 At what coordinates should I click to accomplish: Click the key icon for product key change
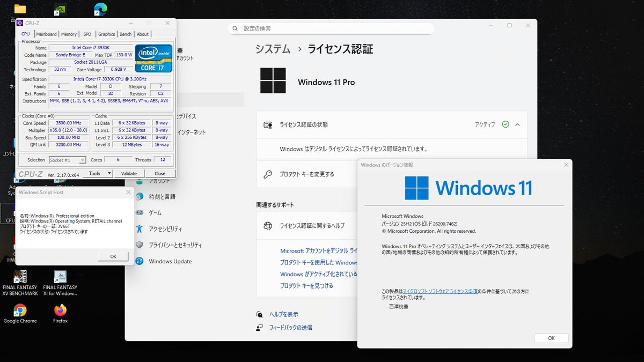pos(267,174)
